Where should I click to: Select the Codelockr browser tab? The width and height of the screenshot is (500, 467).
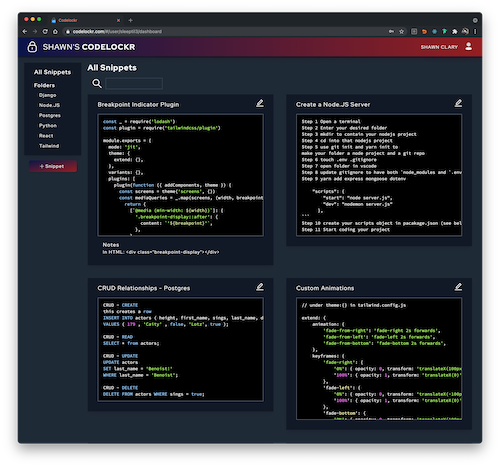[85, 20]
